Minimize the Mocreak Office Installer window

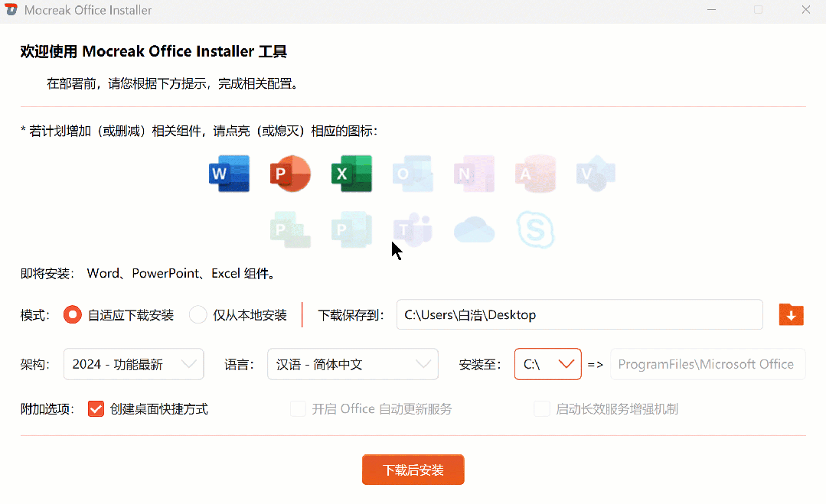point(712,9)
